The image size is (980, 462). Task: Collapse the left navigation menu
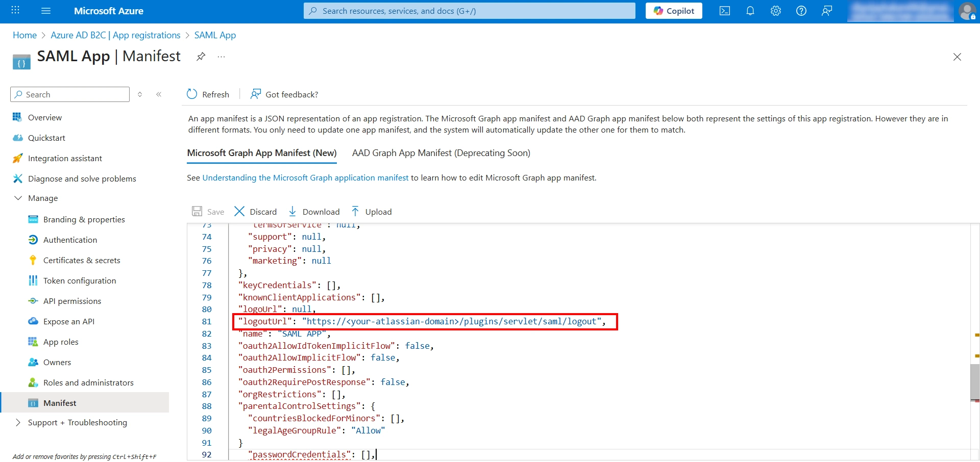[x=159, y=94]
